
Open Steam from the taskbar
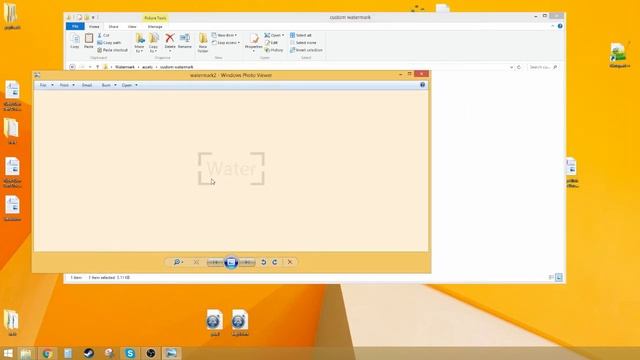coord(89,353)
